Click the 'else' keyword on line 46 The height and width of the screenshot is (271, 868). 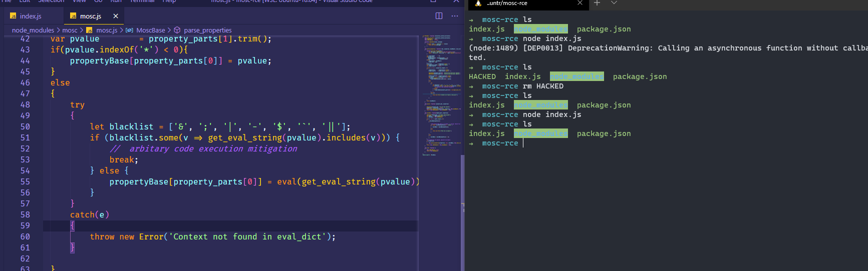(60, 82)
